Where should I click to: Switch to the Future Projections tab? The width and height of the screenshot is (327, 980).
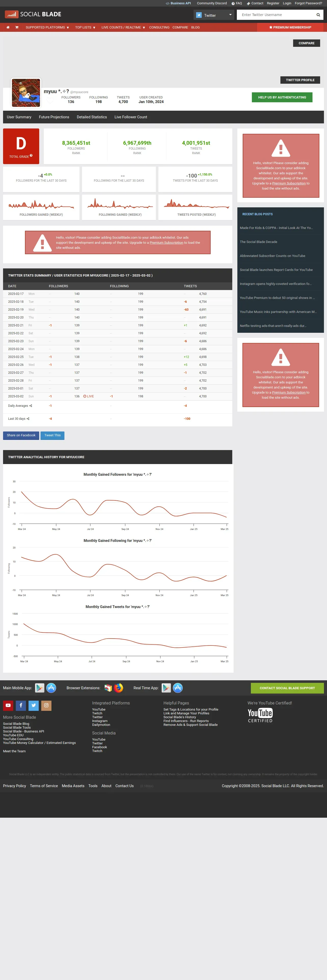point(54,117)
